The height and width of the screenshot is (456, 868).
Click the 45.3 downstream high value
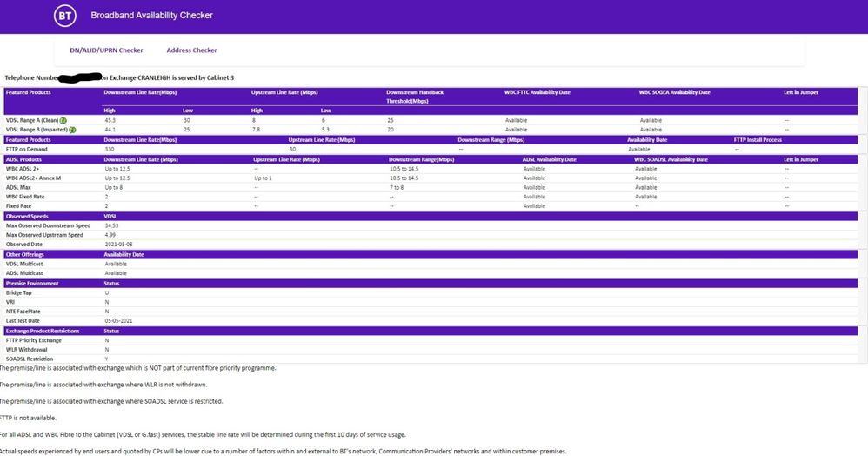click(x=110, y=120)
